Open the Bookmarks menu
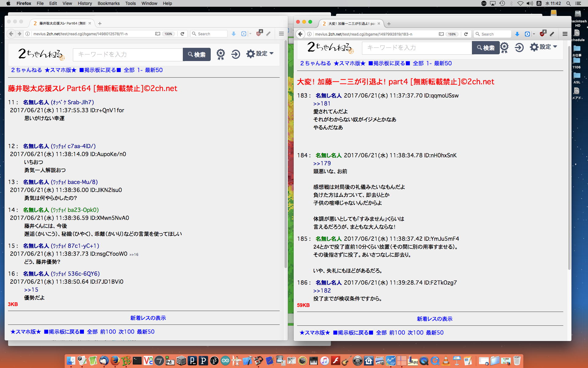The height and width of the screenshot is (368, 588). 108,3
